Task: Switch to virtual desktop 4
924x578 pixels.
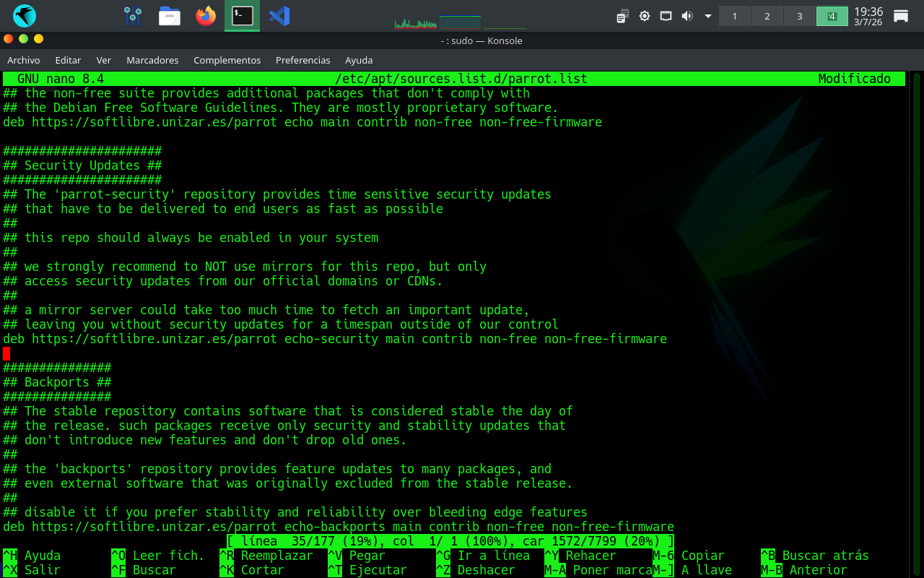Action: coord(832,16)
